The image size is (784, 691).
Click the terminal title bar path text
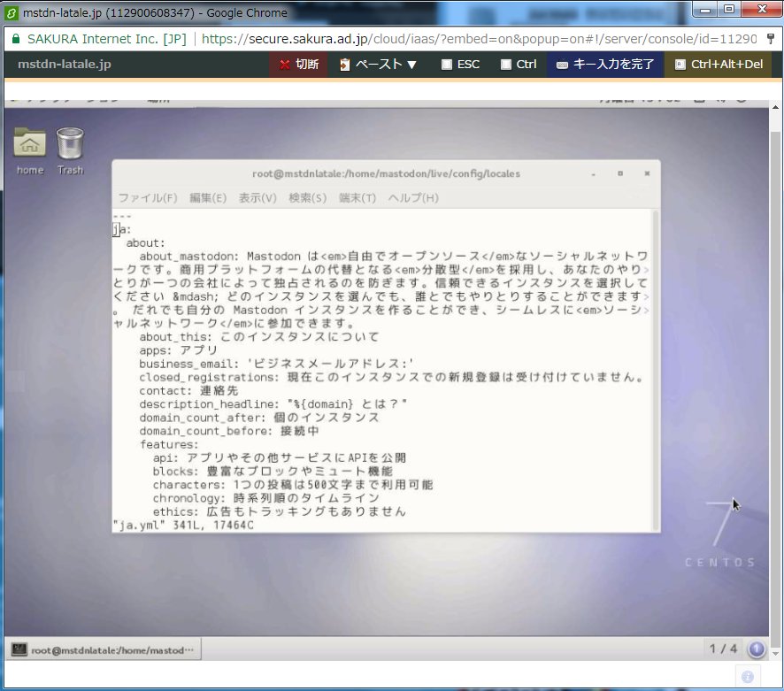coord(386,173)
